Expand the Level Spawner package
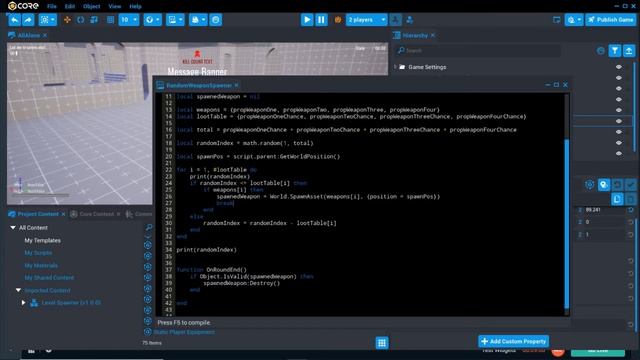Image resolution: width=640 pixels, height=360 pixels. point(23,302)
